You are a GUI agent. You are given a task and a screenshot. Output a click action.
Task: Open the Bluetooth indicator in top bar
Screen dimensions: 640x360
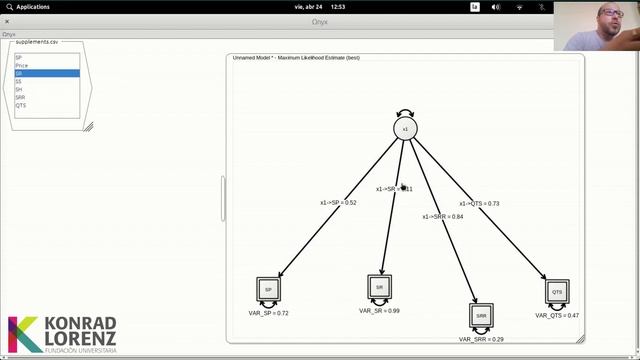542,7
